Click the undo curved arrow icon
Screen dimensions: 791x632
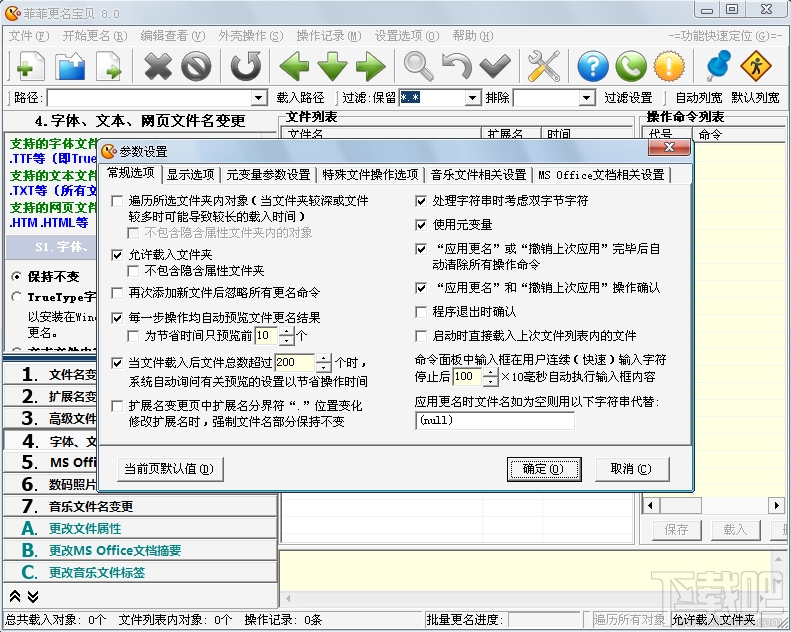tap(457, 66)
